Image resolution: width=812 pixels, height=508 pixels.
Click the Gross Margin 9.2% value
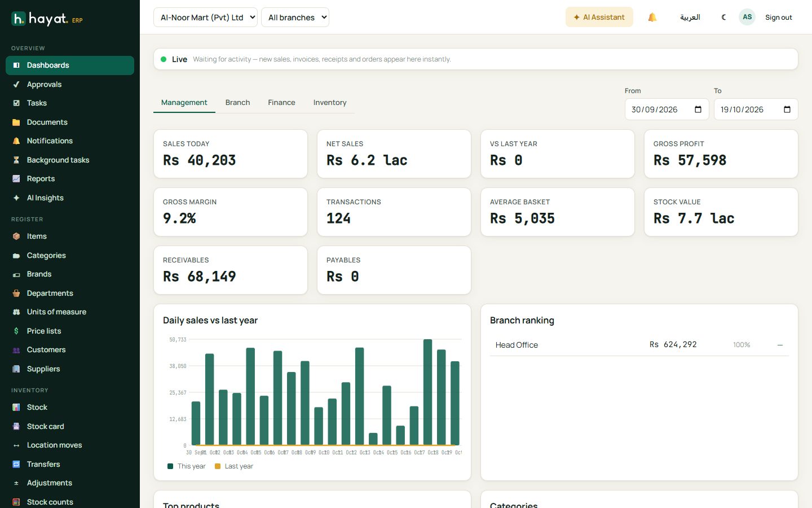click(x=179, y=219)
